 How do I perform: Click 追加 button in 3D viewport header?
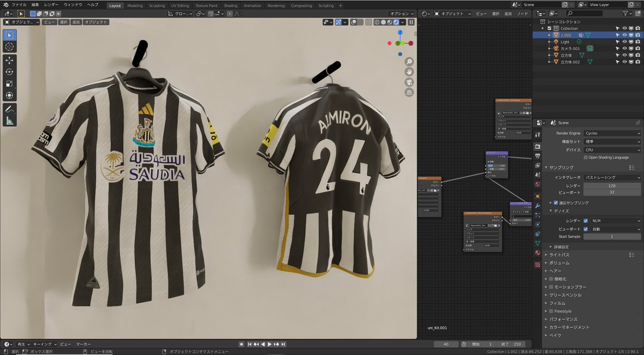tap(76, 22)
